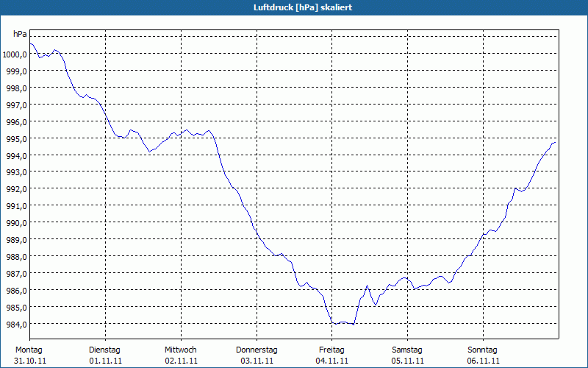Select the date 05.11.11
Viewport: 588px width, 368px height.
(408, 361)
